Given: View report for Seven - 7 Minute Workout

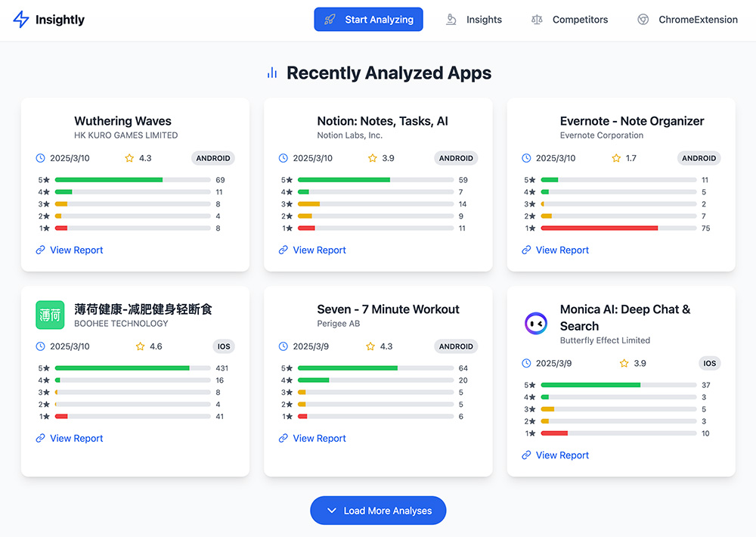Looking at the screenshot, I should pyautogui.click(x=312, y=438).
